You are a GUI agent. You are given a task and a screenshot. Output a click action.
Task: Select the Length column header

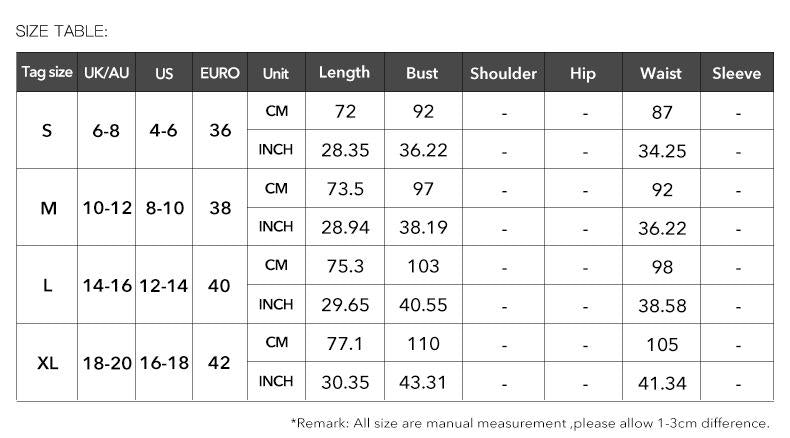[x=345, y=73]
